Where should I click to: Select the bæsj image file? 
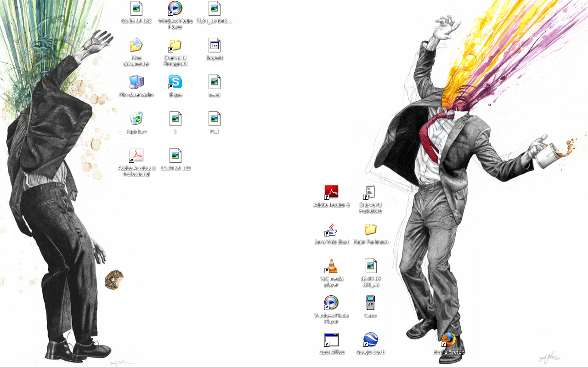pyautogui.click(x=215, y=82)
